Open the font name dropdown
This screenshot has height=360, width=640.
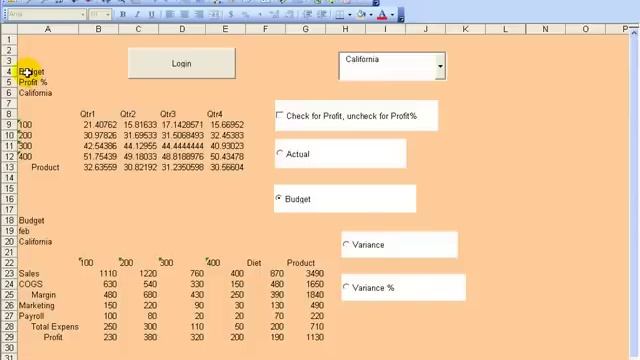tap(82, 14)
